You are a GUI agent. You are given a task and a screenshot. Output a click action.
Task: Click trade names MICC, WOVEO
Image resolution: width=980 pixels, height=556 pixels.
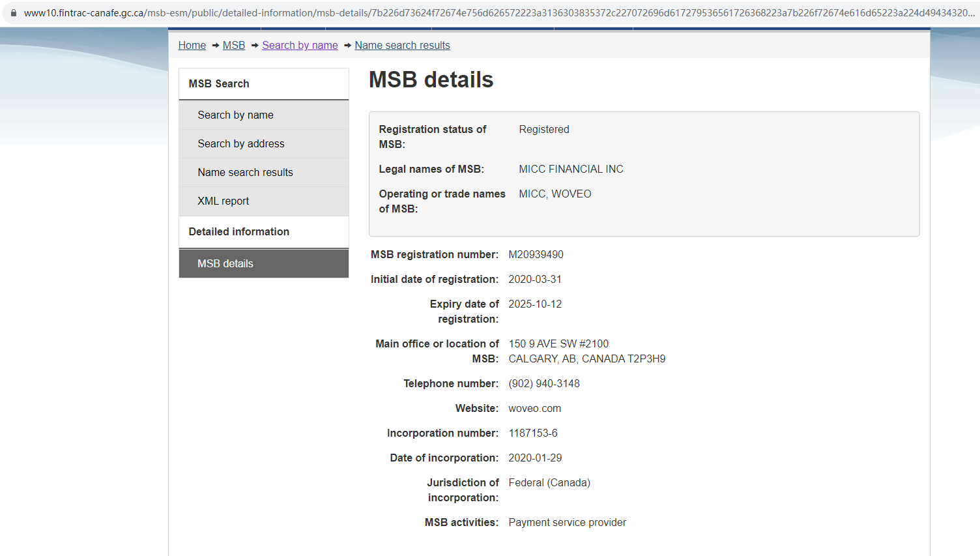click(555, 194)
